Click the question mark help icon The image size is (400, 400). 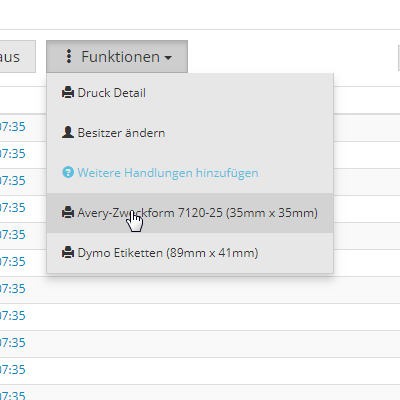(68, 172)
